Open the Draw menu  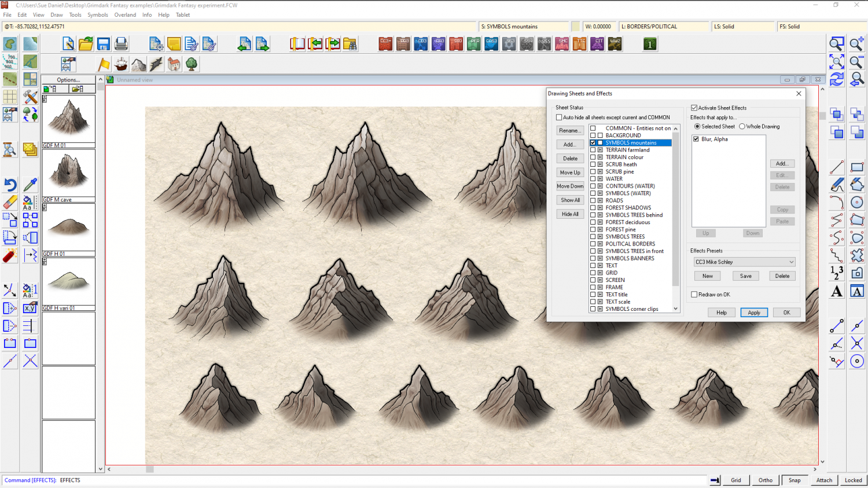(x=57, y=15)
